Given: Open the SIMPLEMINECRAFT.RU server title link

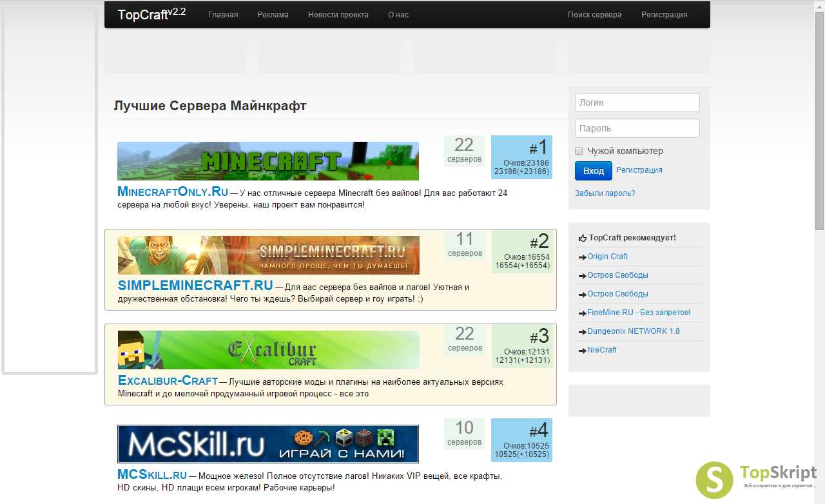Looking at the screenshot, I should 195,285.
